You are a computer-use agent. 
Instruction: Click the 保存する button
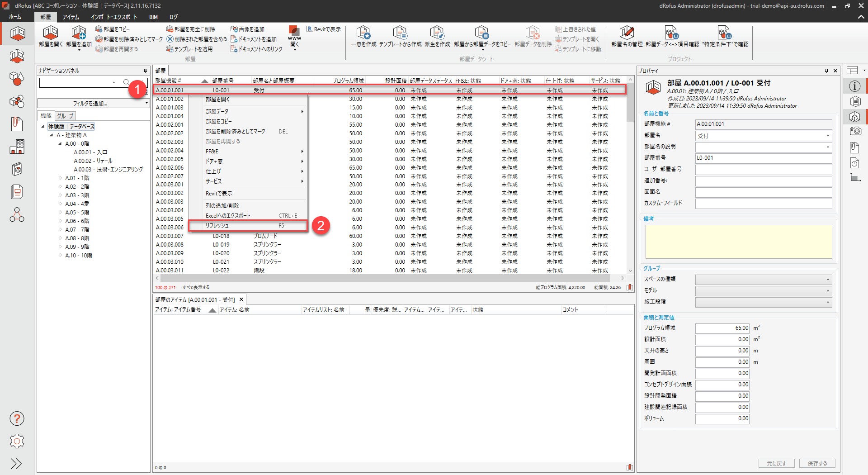(817, 463)
